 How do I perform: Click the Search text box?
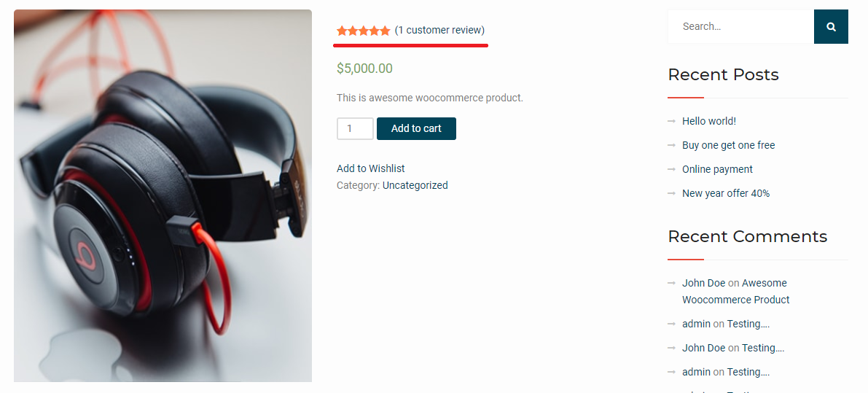click(x=740, y=26)
